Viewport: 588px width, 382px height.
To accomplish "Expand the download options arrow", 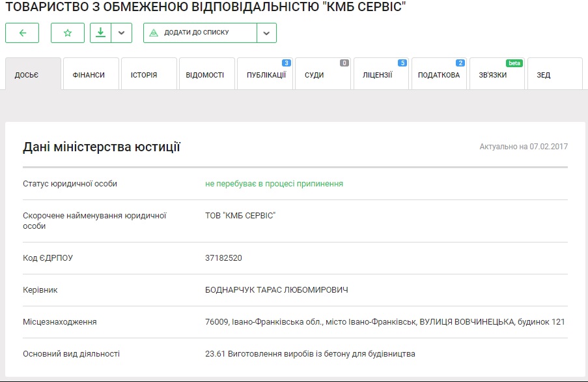I will [x=121, y=33].
